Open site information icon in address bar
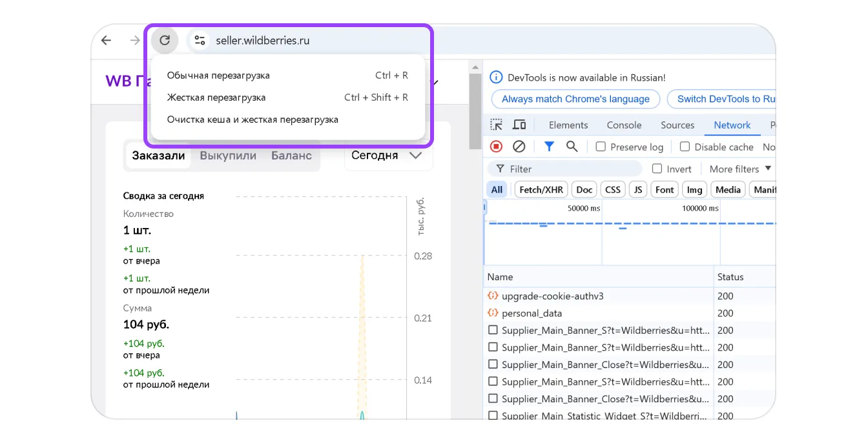 tap(200, 41)
